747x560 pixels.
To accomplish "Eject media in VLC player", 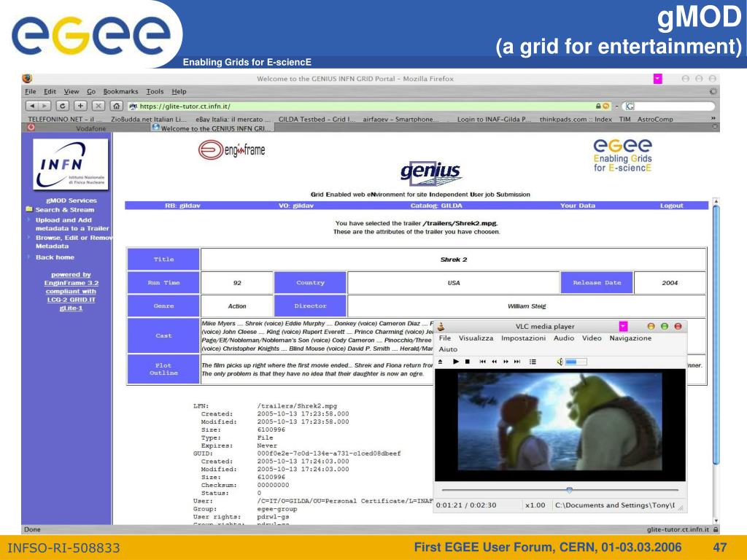I will 440,362.
